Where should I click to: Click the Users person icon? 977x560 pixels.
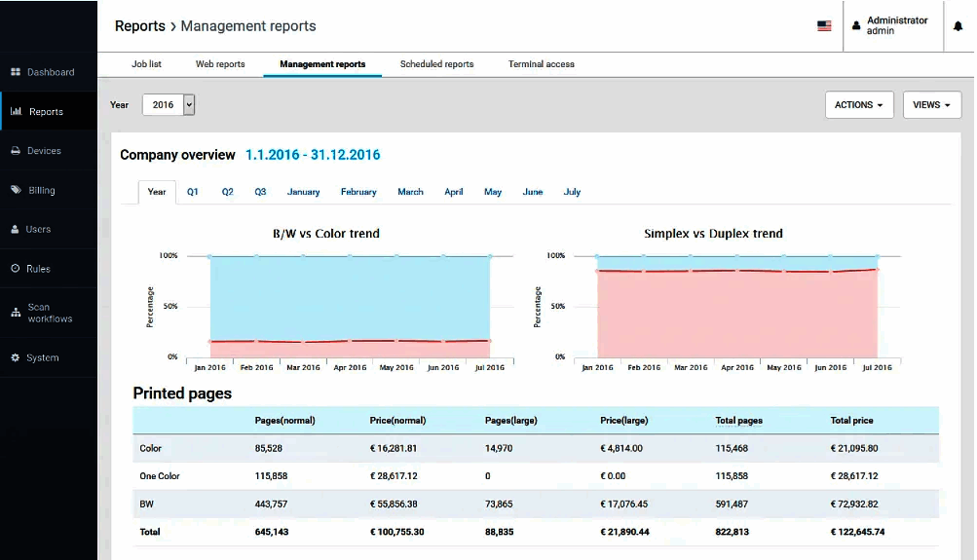(x=16, y=230)
